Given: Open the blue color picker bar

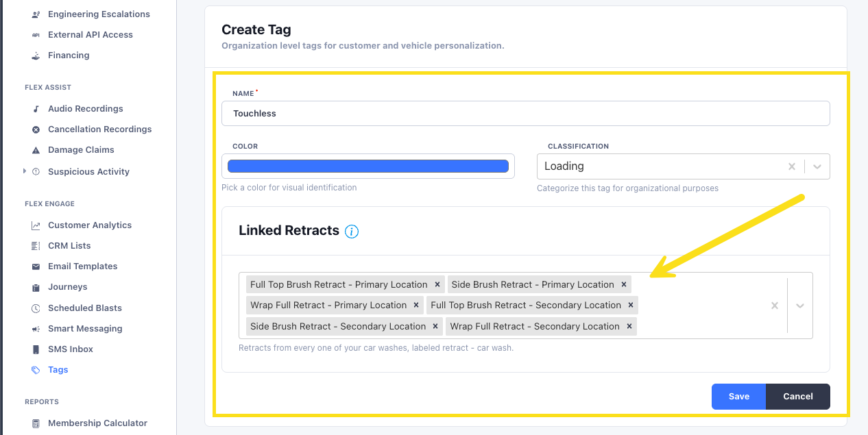Looking at the screenshot, I should [x=368, y=166].
